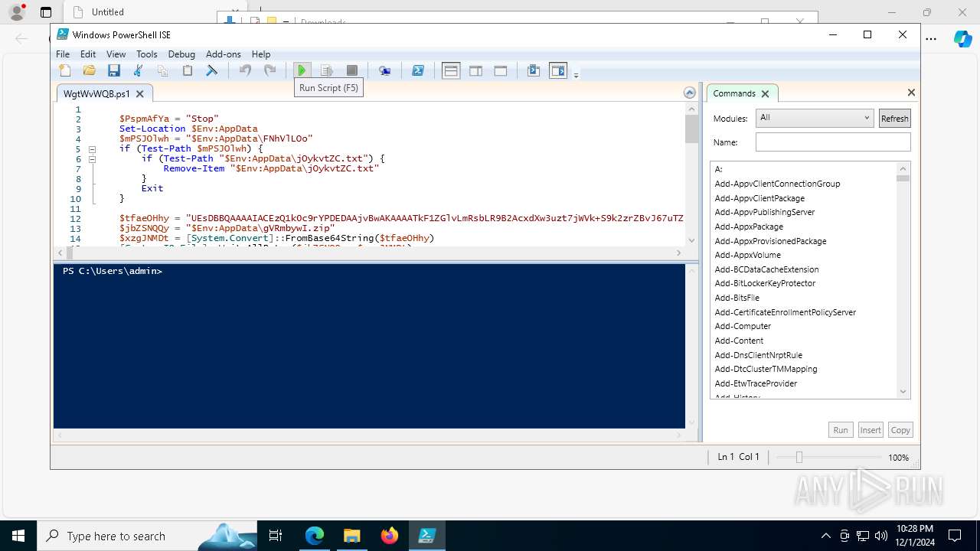This screenshot has width=980, height=551.
Task: Cut selection with the scissors icon
Action: 139,70
